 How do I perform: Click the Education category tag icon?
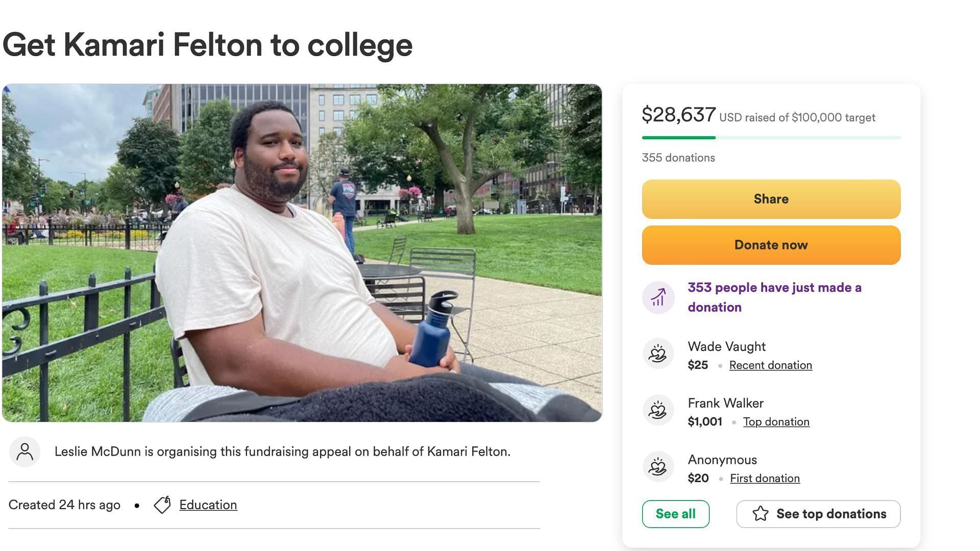tap(162, 505)
